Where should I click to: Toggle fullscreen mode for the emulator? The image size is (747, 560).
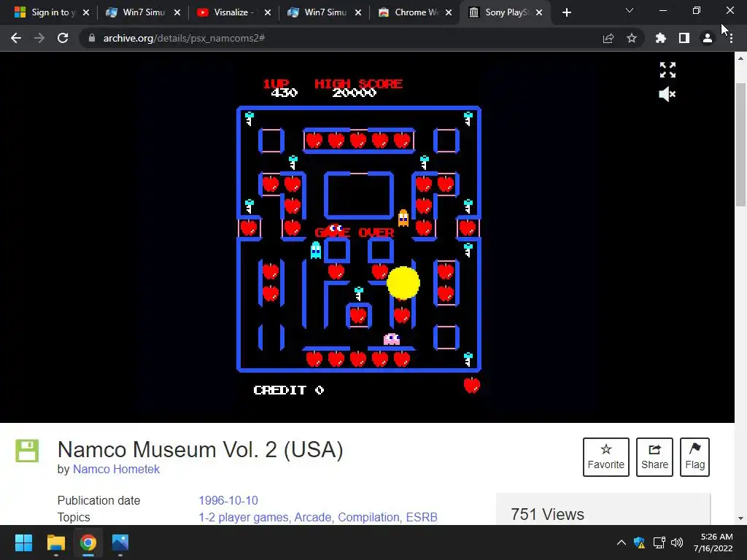click(667, 70)
